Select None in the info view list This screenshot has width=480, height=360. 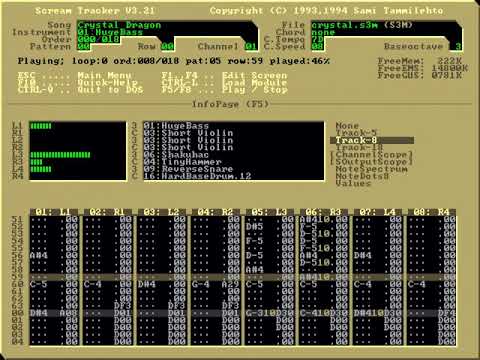[347, 126]
